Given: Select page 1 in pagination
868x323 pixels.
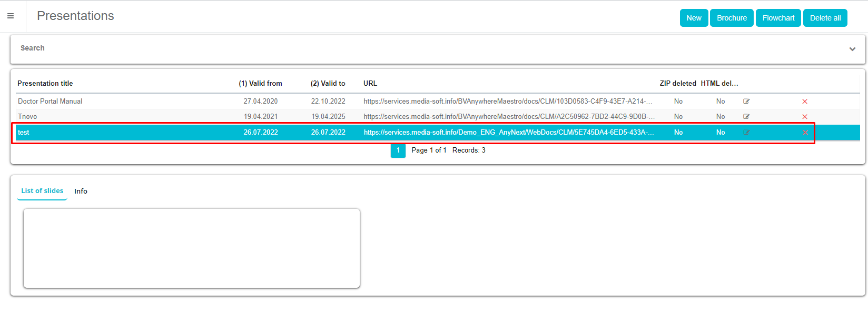Looking at the screenshot, I should 398,150.
